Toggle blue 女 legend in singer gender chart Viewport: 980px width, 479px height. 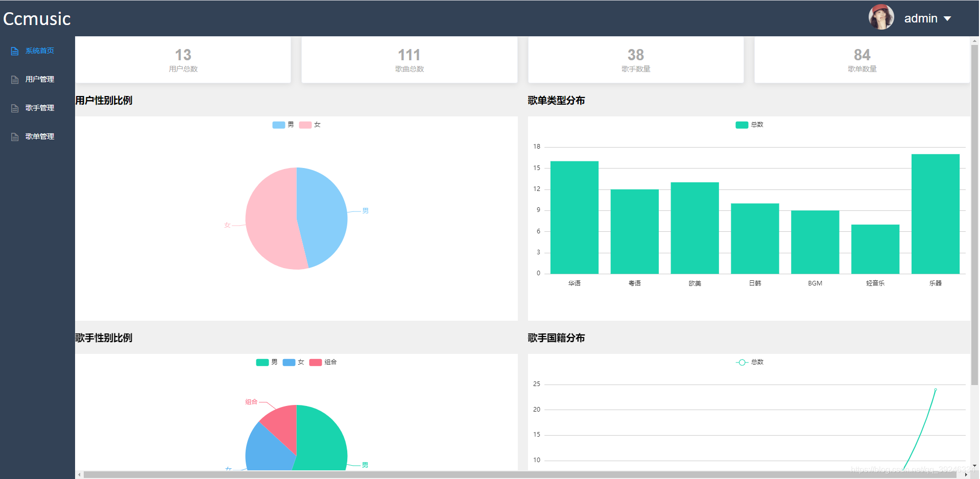[x=293, y=362]
